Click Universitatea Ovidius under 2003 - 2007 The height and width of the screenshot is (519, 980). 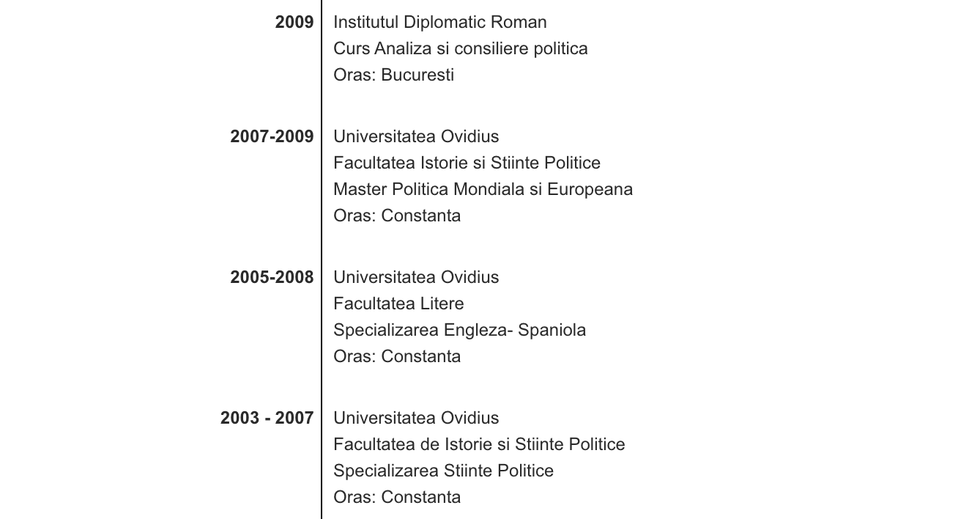click(416, 418)
